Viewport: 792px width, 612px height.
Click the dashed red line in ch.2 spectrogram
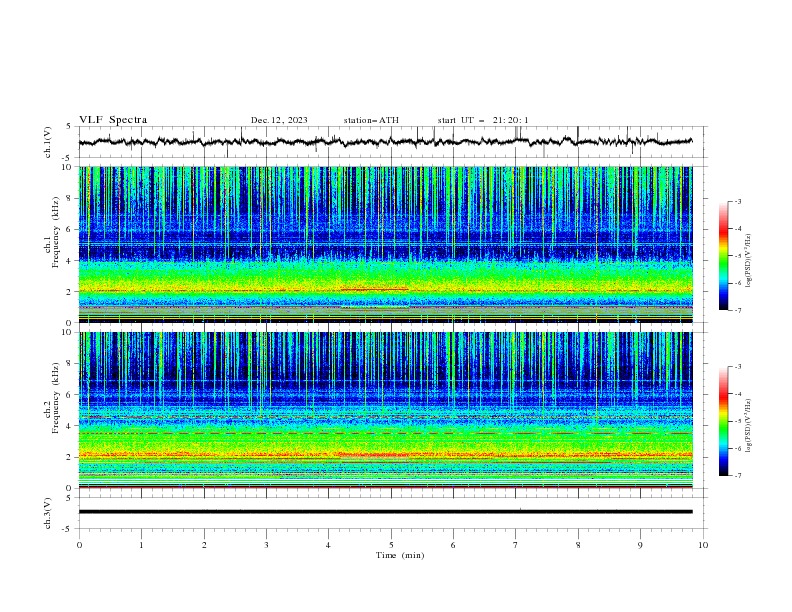[x=385, y=433]
